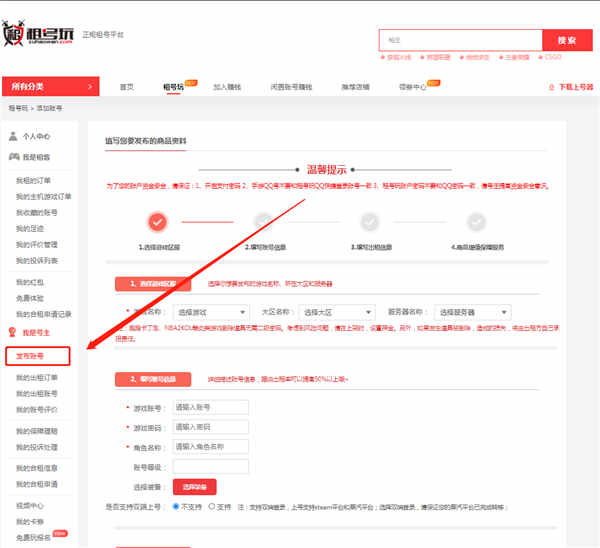This screenshot has width=600, height=548.
Task: Click the 我是租客 gamepad icon
Action: 13,157
